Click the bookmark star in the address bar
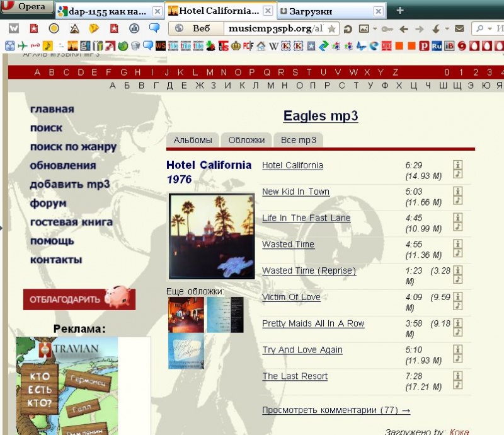The image size is (504, 435). (x=331, y=28)
